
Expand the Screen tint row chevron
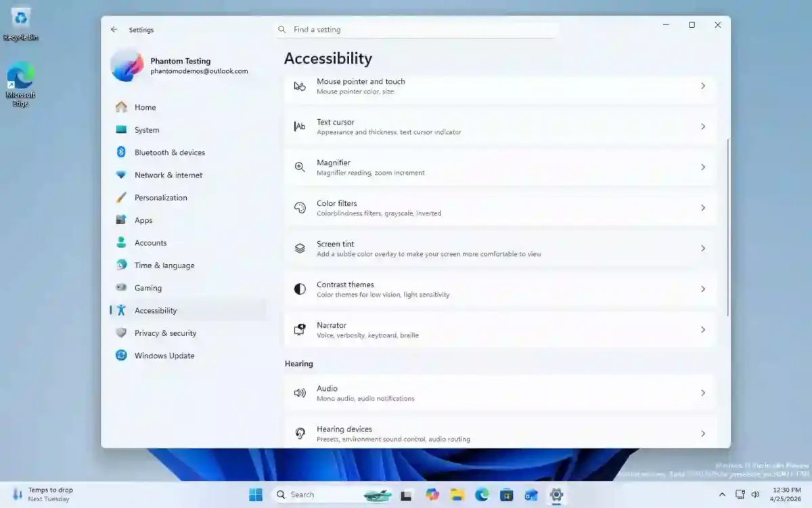point(702,248)
